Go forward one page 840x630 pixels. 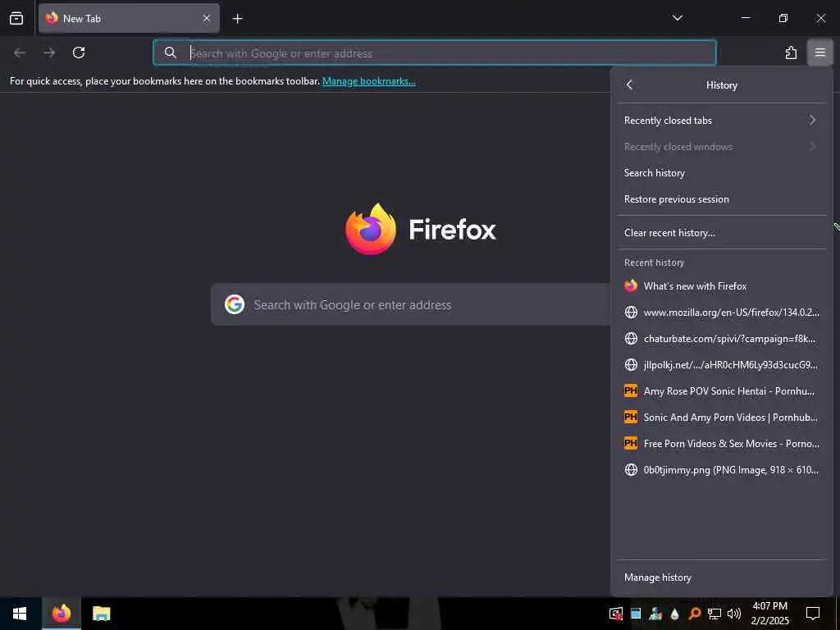(x=49, y=52)
